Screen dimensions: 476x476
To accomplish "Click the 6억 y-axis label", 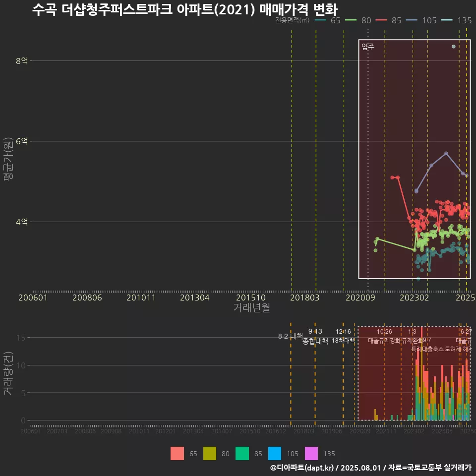I will (22, 141).
